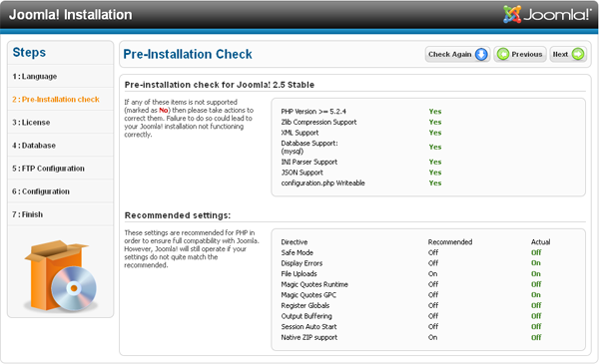This screenshot has height=364, width=599.
Task: Click the 'Database Support: (mysql)' label
Action: [x=309, y=148]
